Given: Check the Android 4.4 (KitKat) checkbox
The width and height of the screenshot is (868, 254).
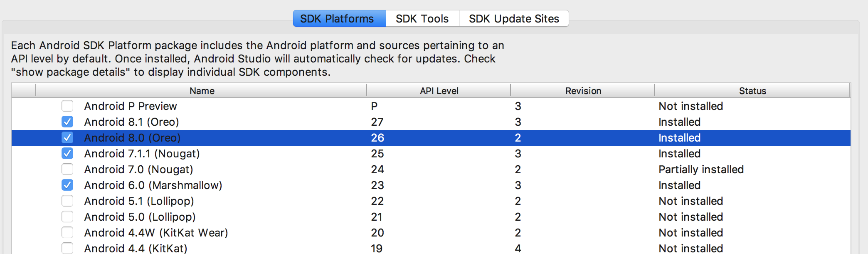Looking at the screenshot, I should [x=67, y=248].
